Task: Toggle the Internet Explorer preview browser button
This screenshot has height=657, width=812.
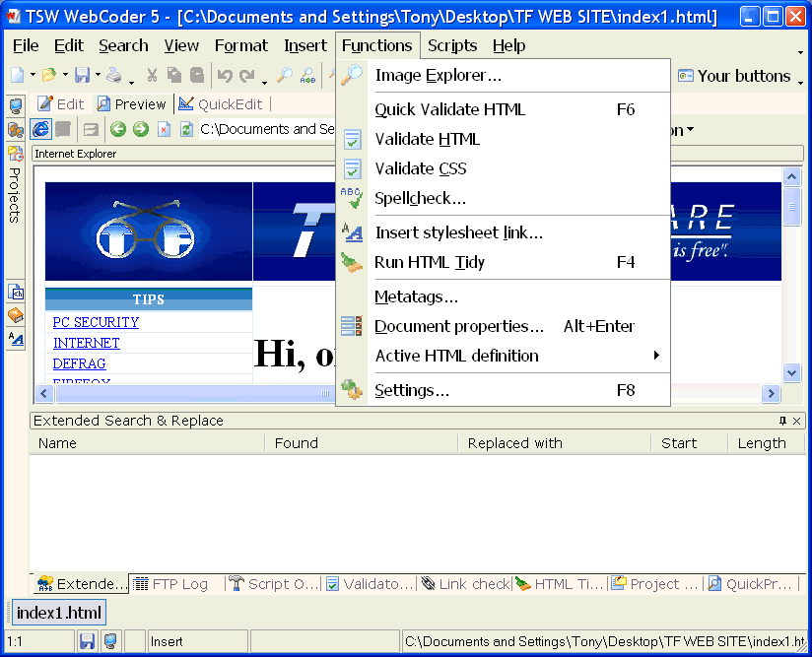Action: pos(40,129)
